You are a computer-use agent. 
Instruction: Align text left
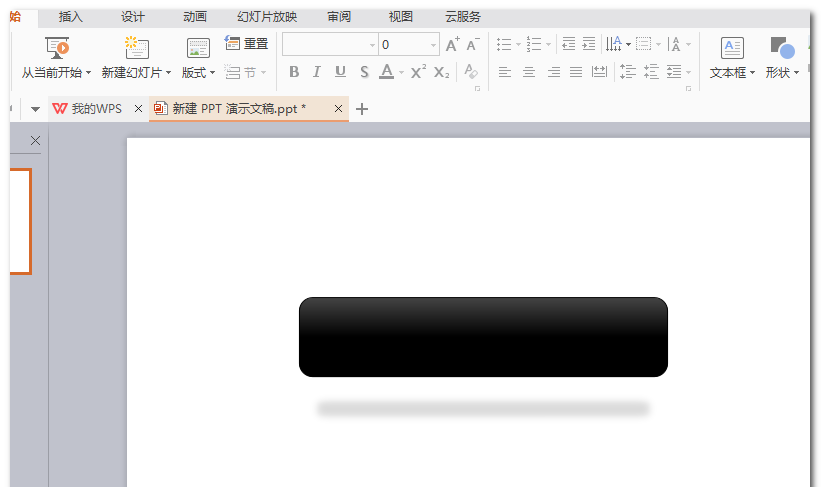click(x=504, y=72)
